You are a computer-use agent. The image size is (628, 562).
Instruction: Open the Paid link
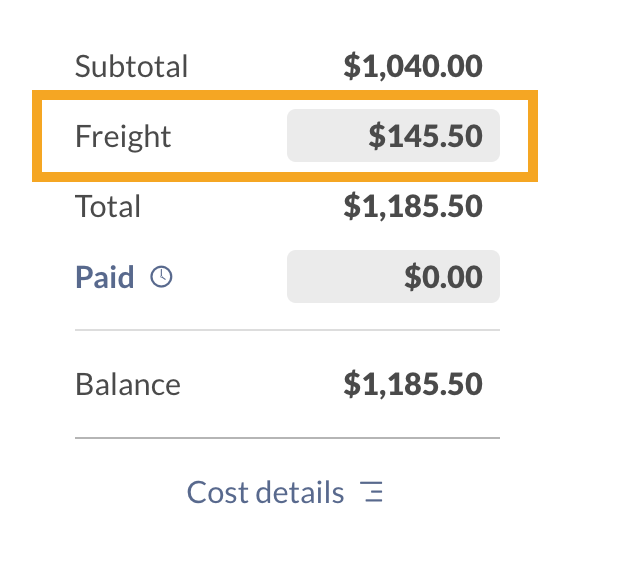click(x=105, y=277)
